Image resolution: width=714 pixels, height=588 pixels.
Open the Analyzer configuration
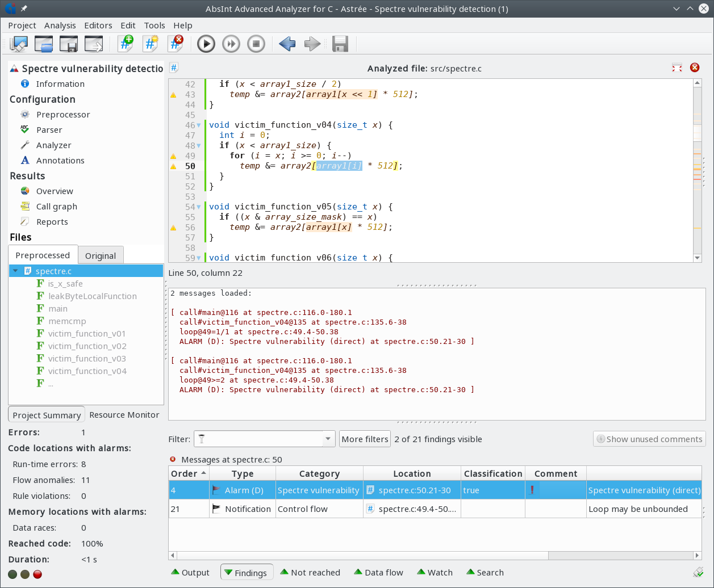click(54, 145)
